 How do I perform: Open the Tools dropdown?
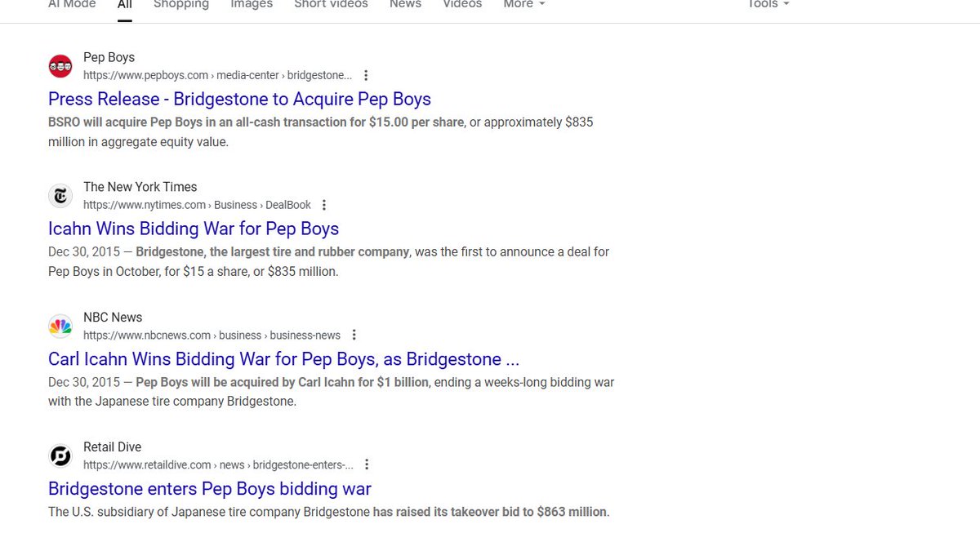[768, 5]
